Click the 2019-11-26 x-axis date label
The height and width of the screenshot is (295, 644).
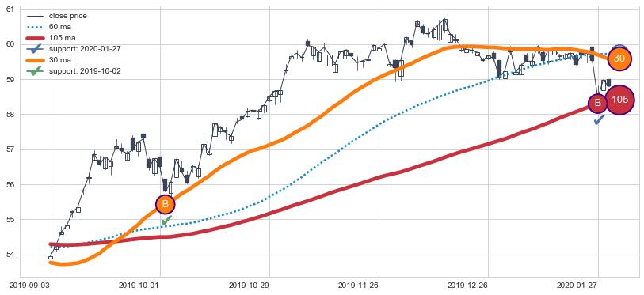pyautogui.click(x=379, y=285)
